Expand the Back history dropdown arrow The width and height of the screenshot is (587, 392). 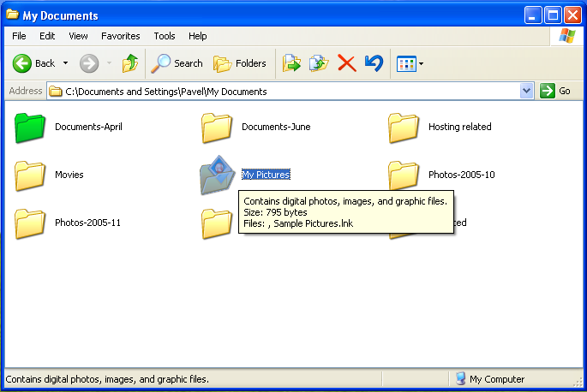tap(66, 63)
